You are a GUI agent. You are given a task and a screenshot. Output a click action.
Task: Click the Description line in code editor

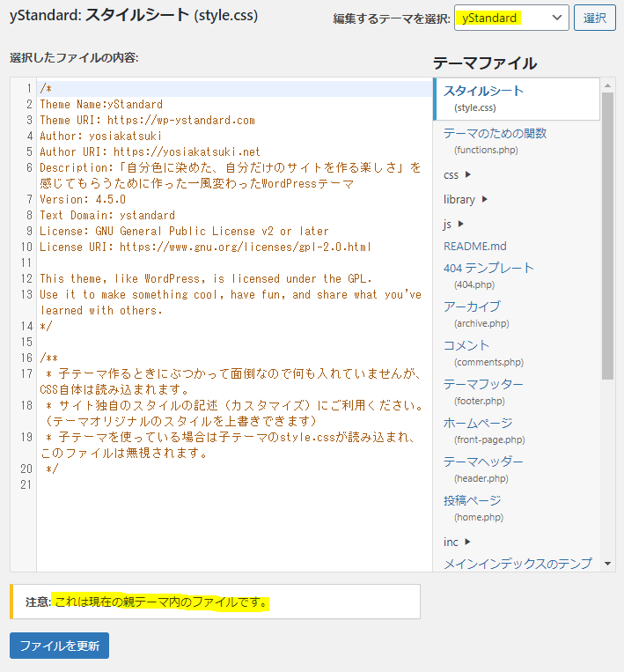tap(231, 175)
